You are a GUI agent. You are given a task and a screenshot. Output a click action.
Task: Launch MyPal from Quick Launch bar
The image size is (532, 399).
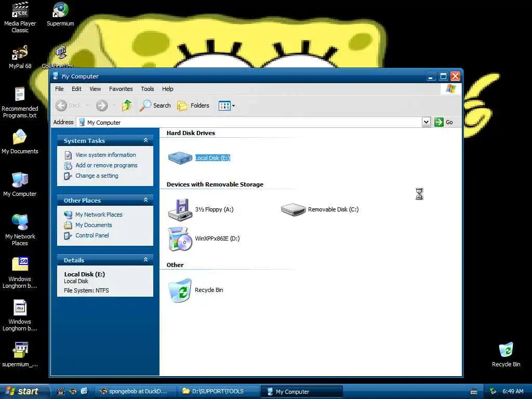[73, 392]
